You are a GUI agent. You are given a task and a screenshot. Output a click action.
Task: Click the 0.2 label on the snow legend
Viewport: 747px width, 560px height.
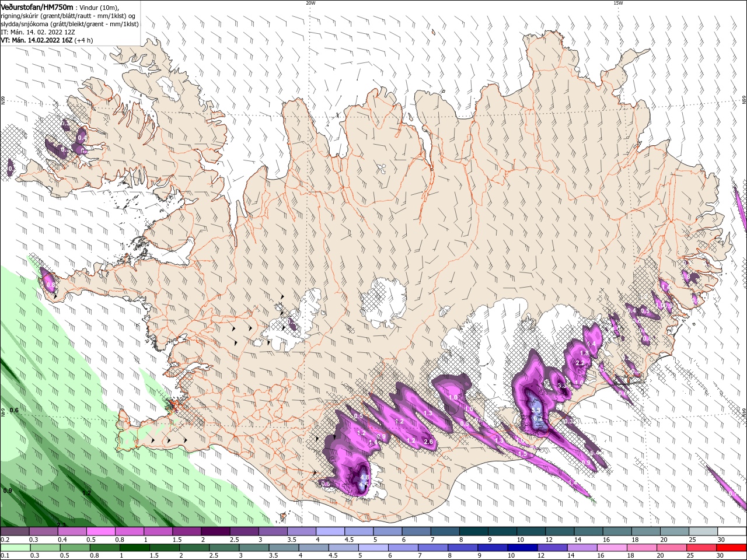point(5,540)
